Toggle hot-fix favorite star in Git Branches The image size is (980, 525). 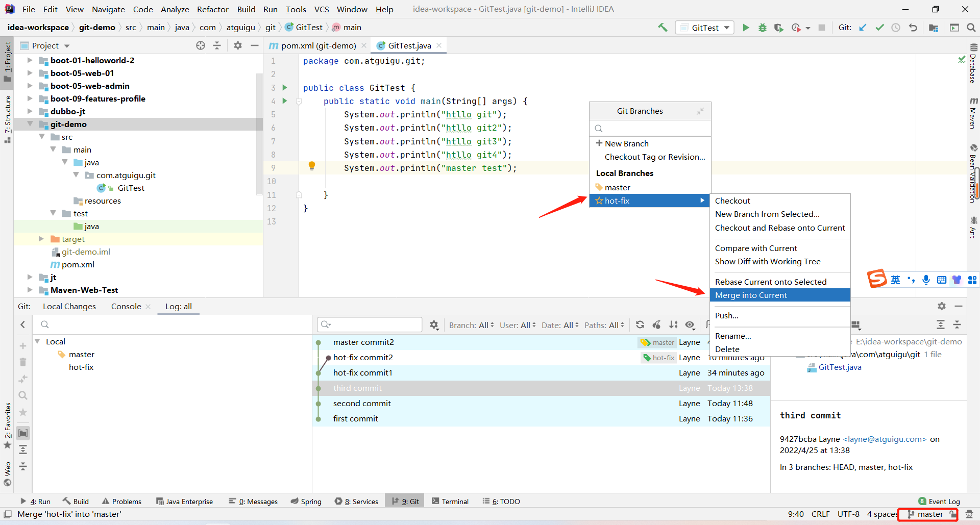point(599,201)
